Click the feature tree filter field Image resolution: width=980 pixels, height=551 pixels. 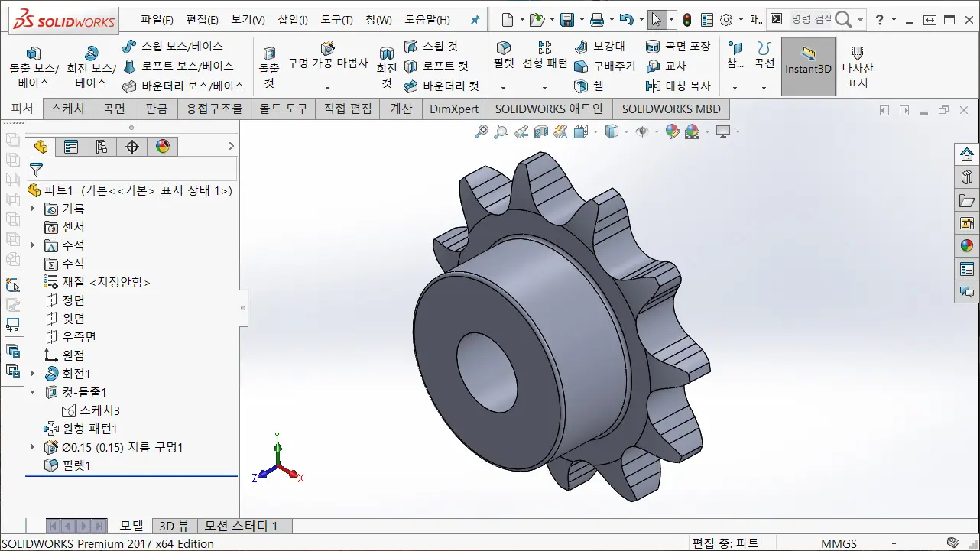click(x=133, y=169)
